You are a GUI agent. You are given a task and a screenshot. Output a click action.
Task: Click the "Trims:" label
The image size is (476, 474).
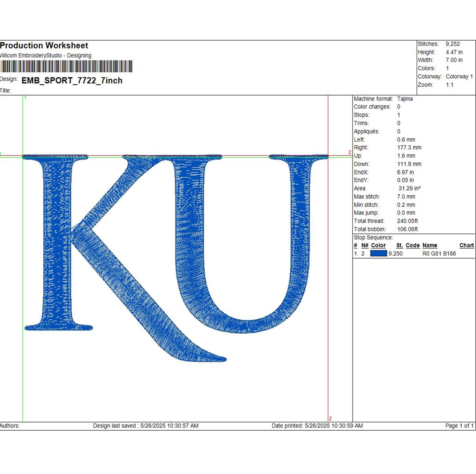tap(361, 123)
